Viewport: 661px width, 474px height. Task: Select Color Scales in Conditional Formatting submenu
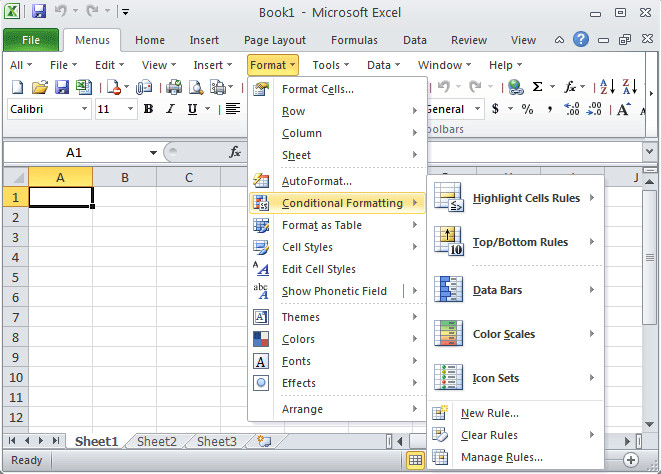[517, 334]
